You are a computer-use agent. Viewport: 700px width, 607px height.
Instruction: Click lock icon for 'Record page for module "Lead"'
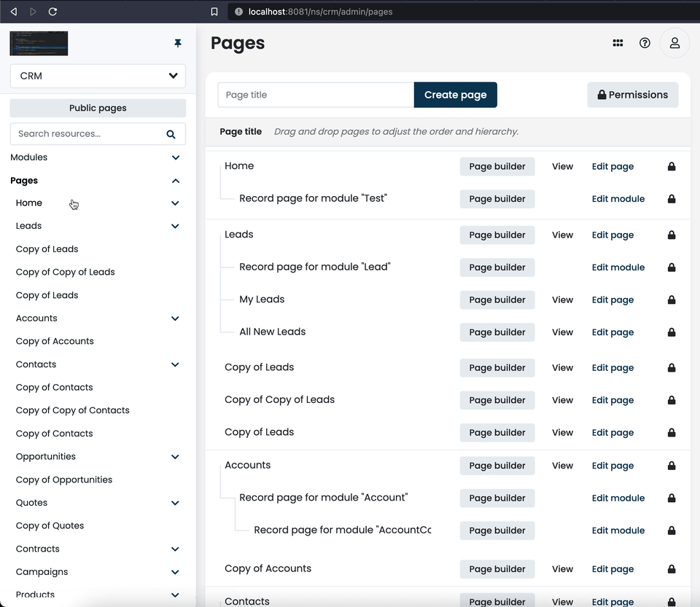tap(672, 267)
